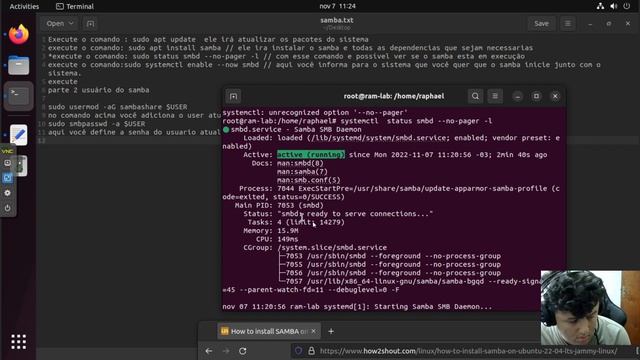The height and width of the screenshot is (360, 640).
Task: Open clock calendar nov 7 11:24
Action: tap(338, 6)
